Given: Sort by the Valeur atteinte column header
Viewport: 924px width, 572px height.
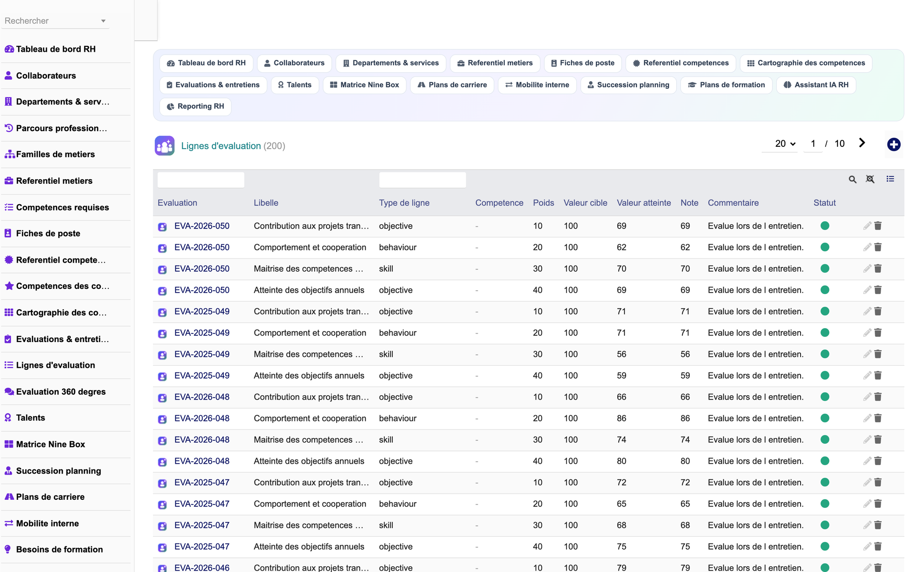Looking at the screenshot, I should [643, 203].
